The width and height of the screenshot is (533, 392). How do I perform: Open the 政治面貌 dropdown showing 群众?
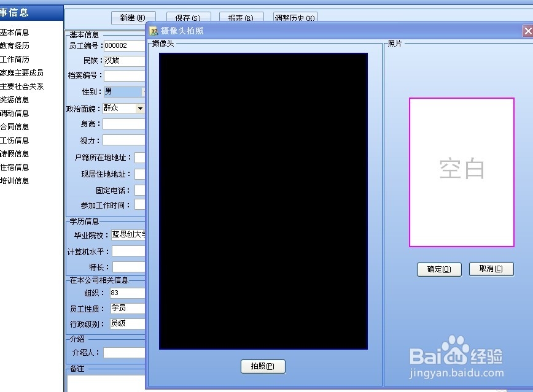pos(139,108)
